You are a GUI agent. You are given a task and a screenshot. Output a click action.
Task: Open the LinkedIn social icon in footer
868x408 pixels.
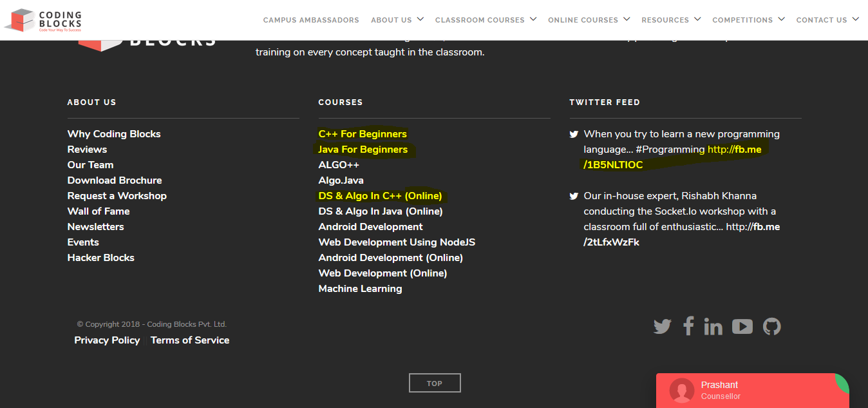point(713,327)
